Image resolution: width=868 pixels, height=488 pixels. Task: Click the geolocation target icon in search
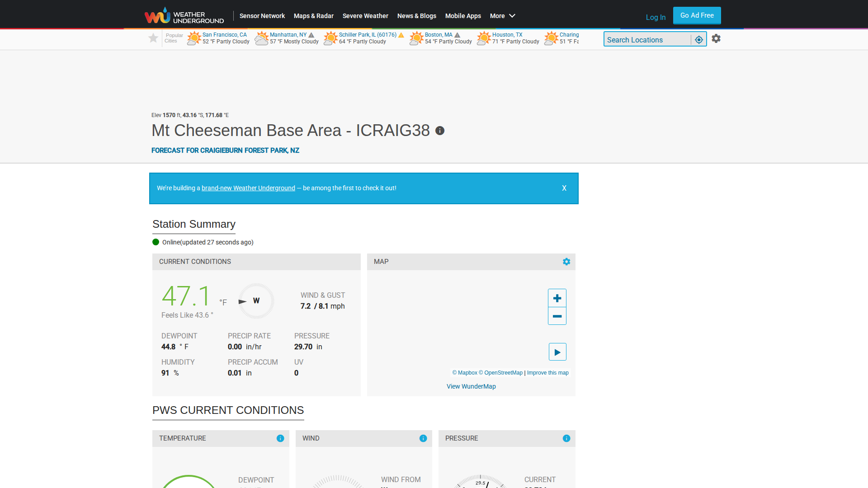[699, 40]
